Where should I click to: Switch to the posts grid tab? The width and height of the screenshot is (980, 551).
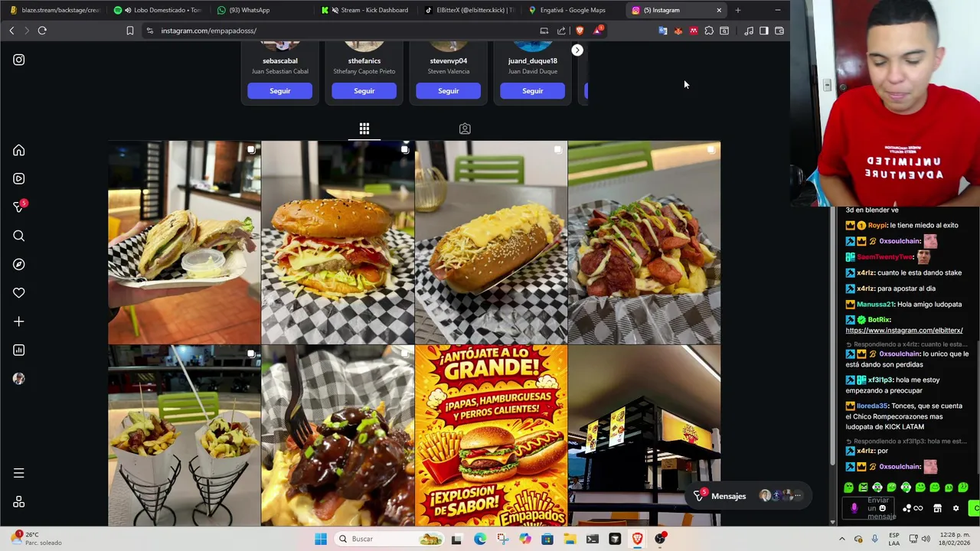tap(364, 129)
